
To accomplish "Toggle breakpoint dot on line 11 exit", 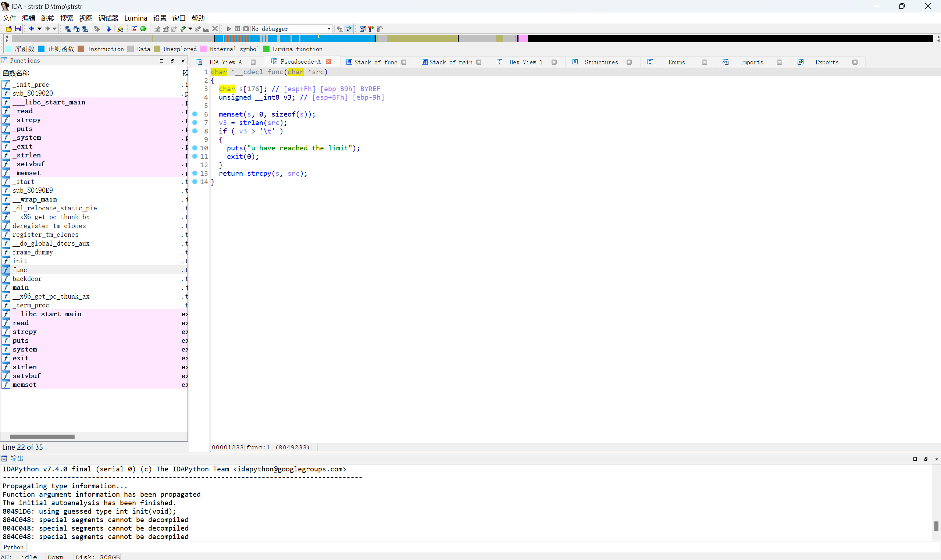I will (x=195, y=156).
